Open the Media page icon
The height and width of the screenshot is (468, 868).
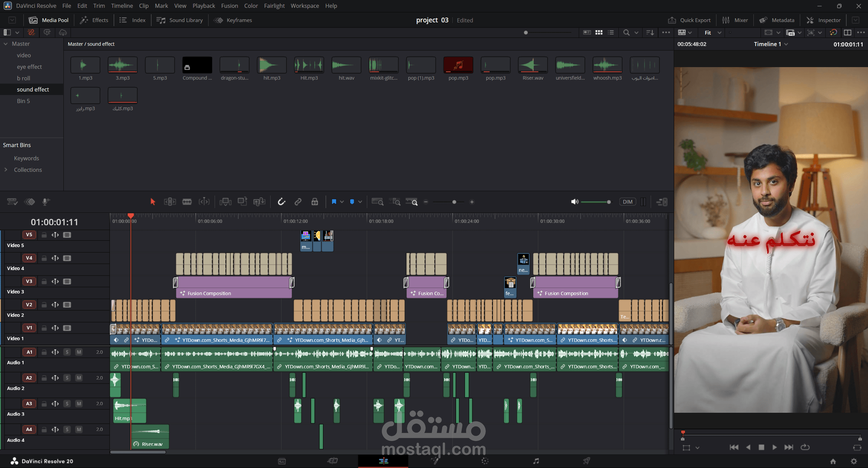(282, 461)
